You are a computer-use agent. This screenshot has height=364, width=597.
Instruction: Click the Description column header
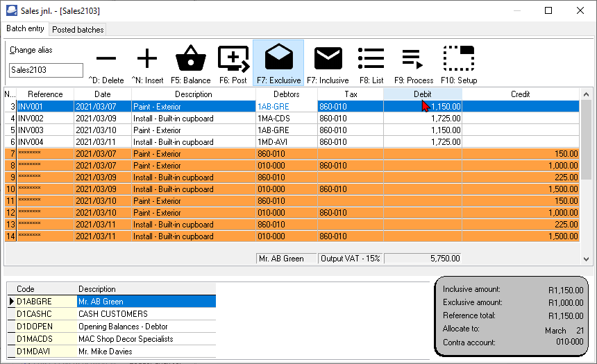194,94
